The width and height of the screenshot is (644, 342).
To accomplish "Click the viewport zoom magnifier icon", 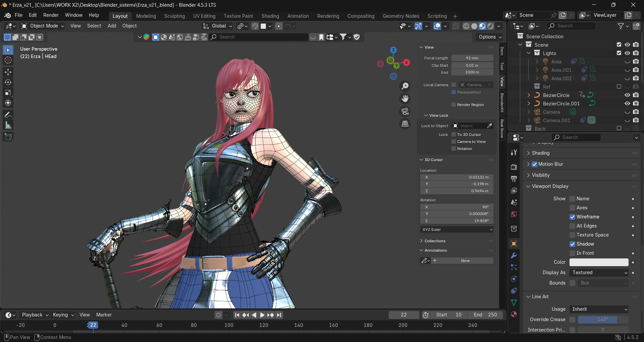I will click(405, 86).
